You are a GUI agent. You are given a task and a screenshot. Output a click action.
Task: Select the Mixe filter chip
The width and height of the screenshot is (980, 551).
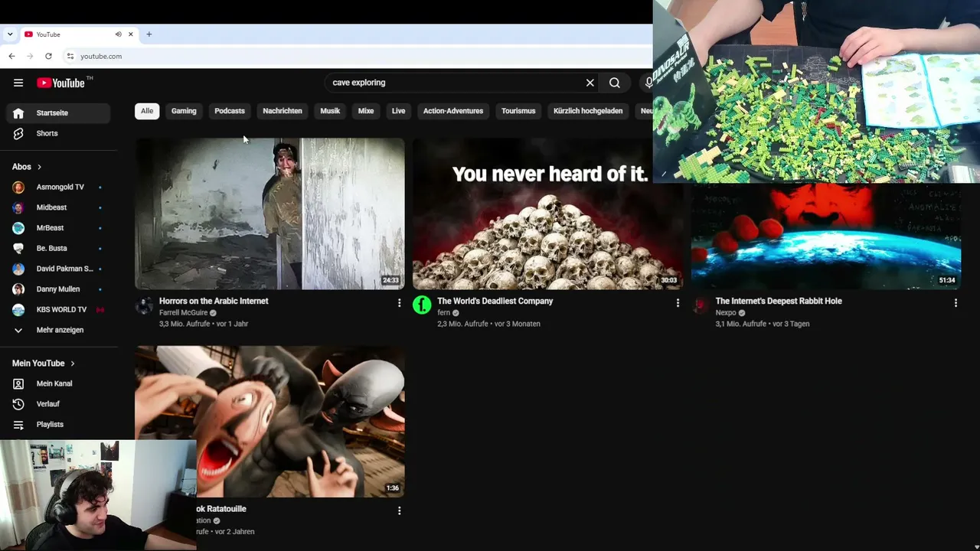point(366,111)
